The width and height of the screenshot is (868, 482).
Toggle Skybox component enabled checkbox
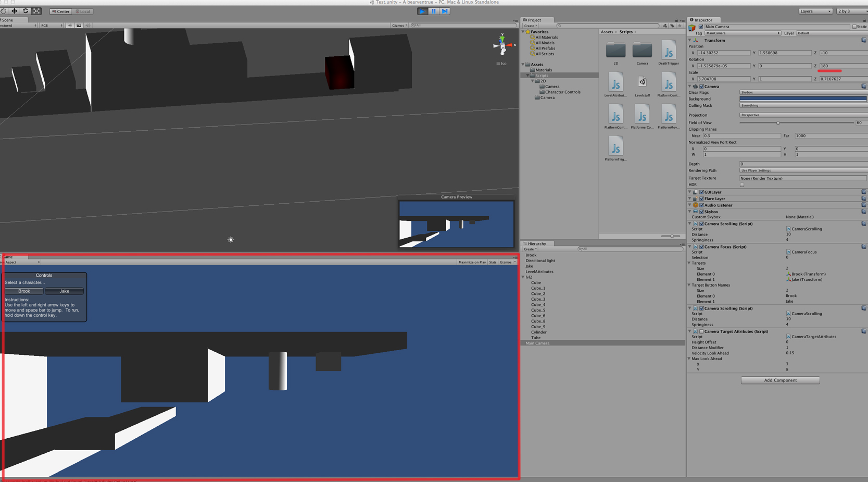point(701,212)
